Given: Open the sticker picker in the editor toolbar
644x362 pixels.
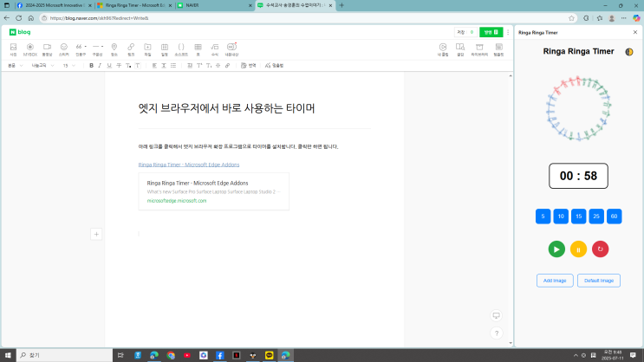Looking at the screenshot, I should [63, 48].
